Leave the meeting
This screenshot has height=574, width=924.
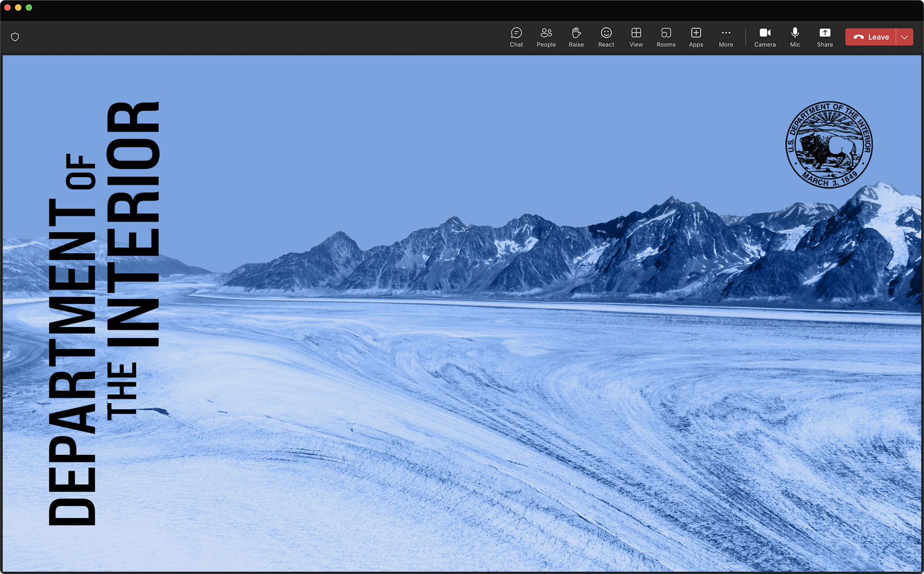(x=871, y=37)
